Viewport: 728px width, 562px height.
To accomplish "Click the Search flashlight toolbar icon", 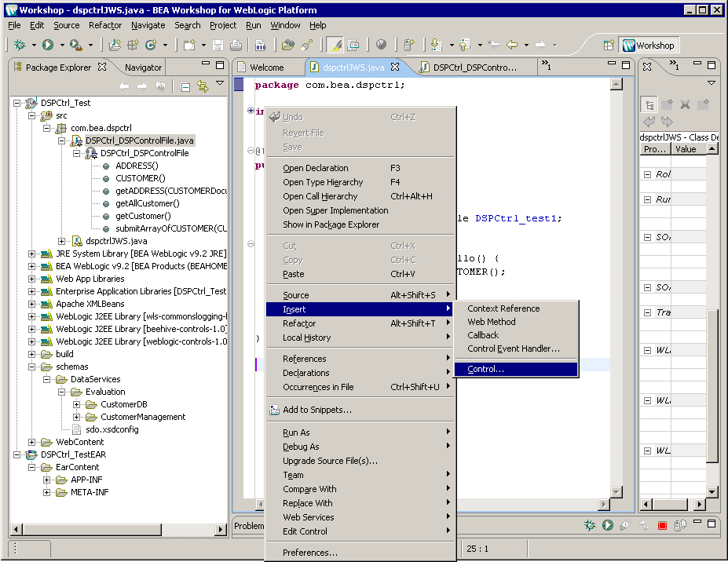I will point(306,45).
